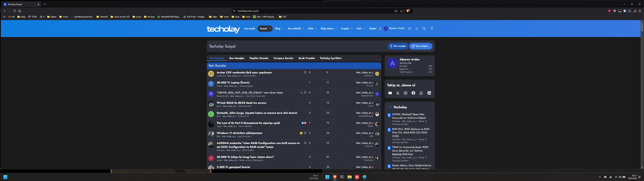The width and height of the screenshot is (644, 181).
Task: Open the Brave hamburger menu
Action: (640, 11)
